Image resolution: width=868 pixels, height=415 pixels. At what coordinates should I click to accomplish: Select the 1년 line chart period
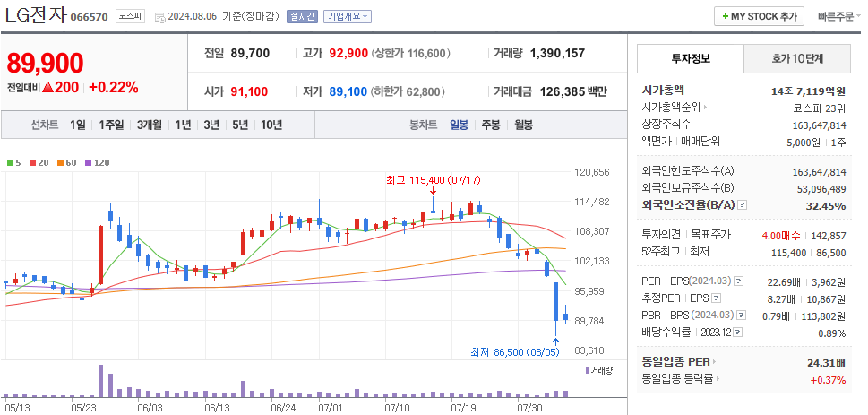pyautogui.click(x=183, y=125)
